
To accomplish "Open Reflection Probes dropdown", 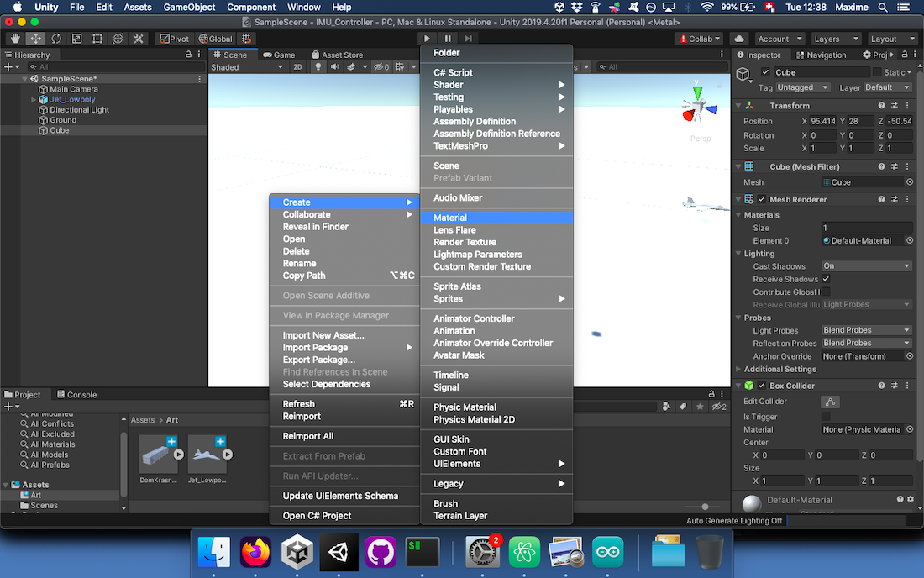I will point(866,343).
